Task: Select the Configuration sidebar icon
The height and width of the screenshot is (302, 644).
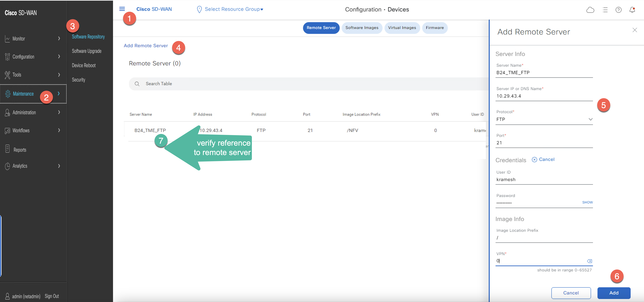Action: click(x=7, y=57)
